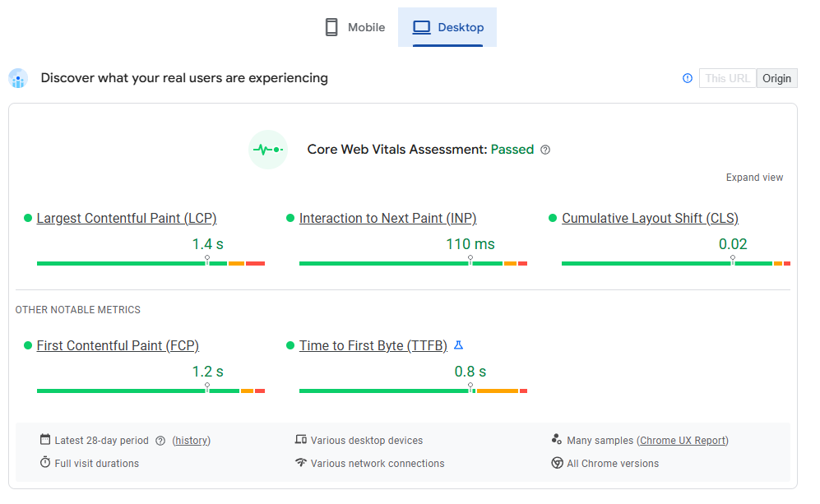Image resolution: width=820 pixels, height=504 pixels.
Task: Open Largest Contentful Paint (LCP) link
Action: [x=127, y=218]
